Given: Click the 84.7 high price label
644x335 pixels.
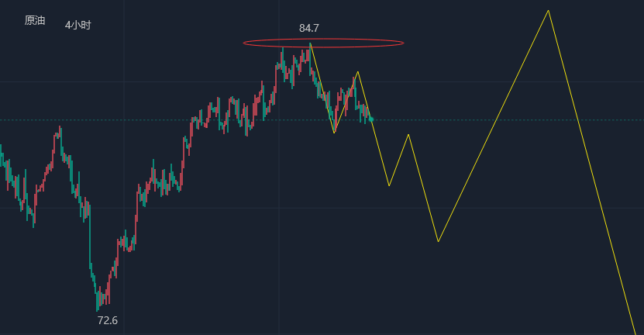Looking at the screenshot, I should (x=309, y=29).
